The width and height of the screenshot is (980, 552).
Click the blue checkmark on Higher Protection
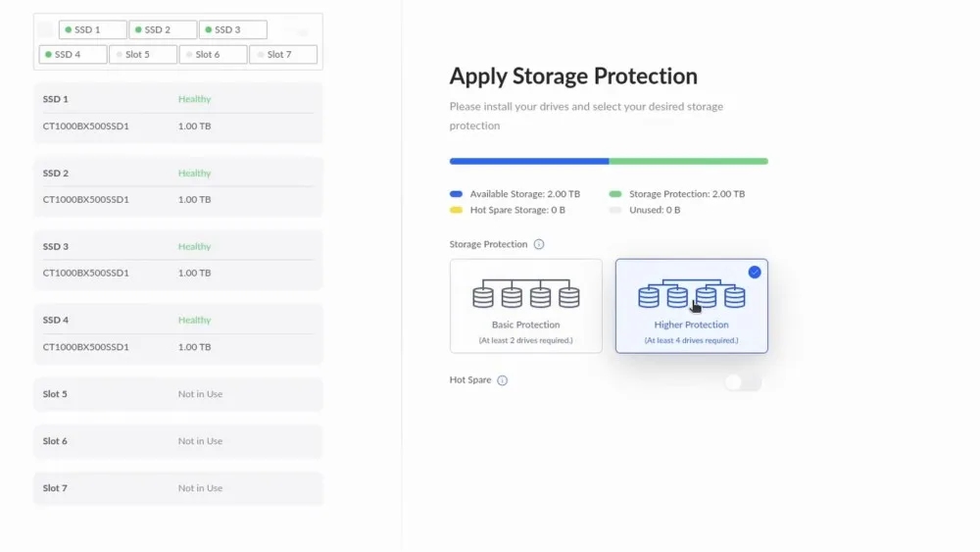[x=755, y=272]
